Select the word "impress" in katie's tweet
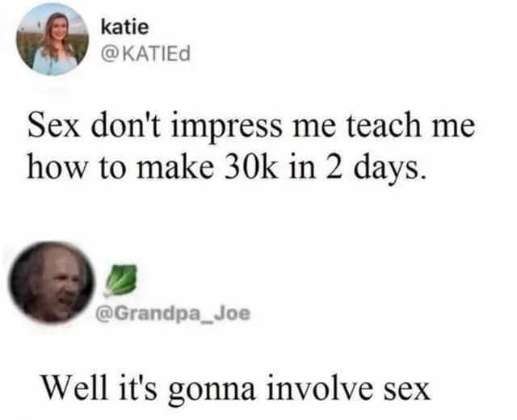517x420 pixels. [x=226, y=127]
